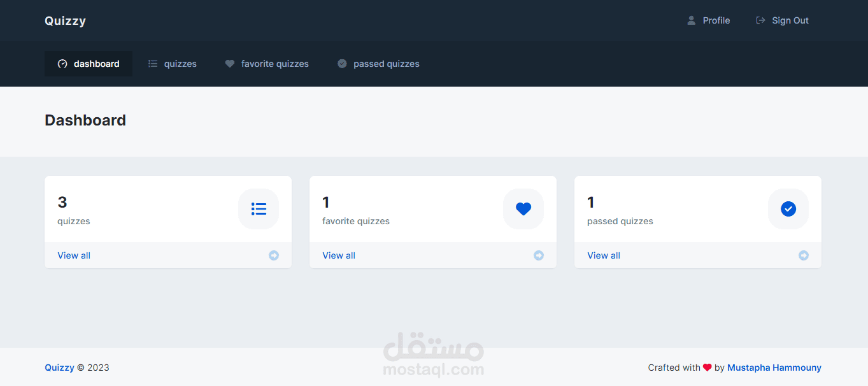The width and height of the screenshot is (868, 386).
Task: Click the arrow icon on favorite quizzes footer
Action: point(539,255)
